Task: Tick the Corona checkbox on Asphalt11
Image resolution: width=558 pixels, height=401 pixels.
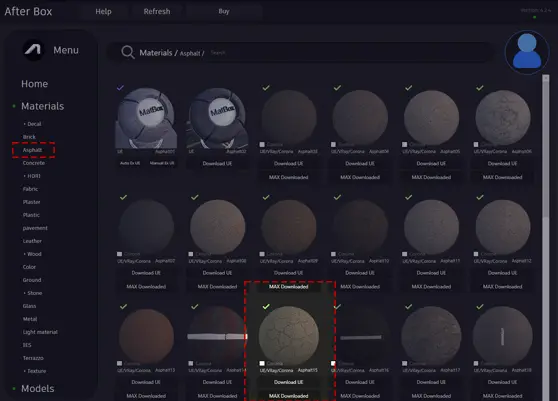Action: (405, 254)
